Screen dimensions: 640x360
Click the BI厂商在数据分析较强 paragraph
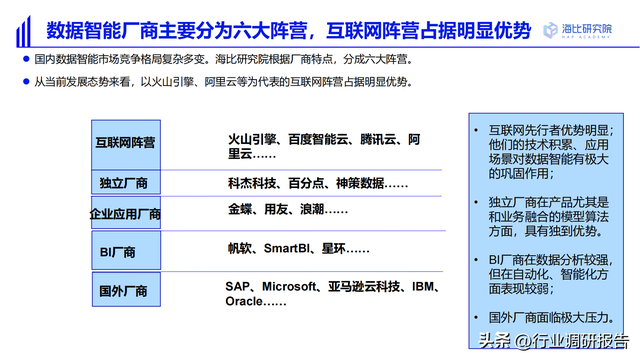coord(551,274)
